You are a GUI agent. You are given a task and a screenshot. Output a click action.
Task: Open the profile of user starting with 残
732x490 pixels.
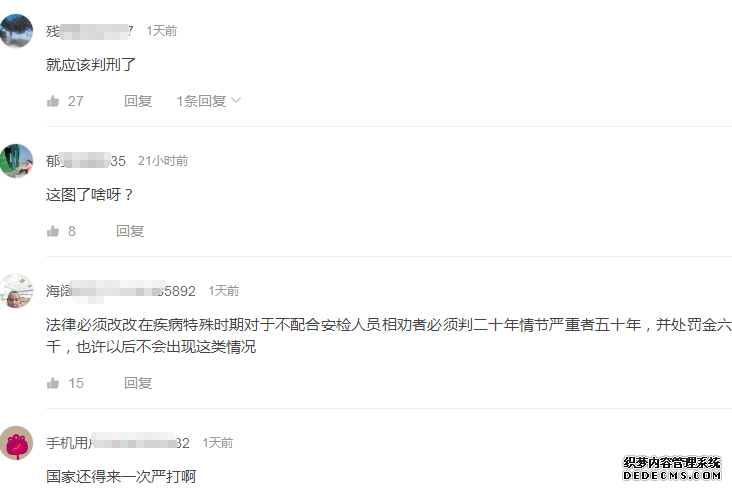(90, 31)
